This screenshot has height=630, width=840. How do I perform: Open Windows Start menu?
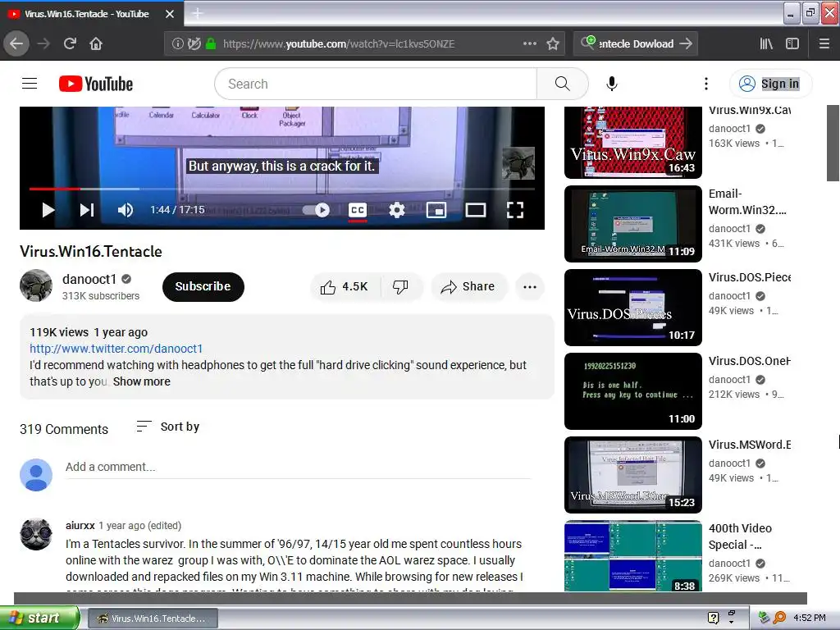[x=39, y=618]
